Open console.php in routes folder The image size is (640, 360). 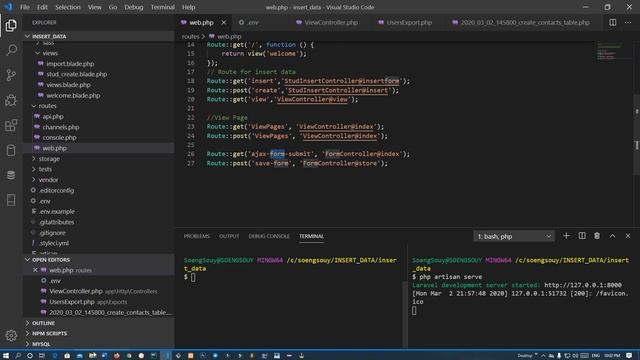[59, 138]
